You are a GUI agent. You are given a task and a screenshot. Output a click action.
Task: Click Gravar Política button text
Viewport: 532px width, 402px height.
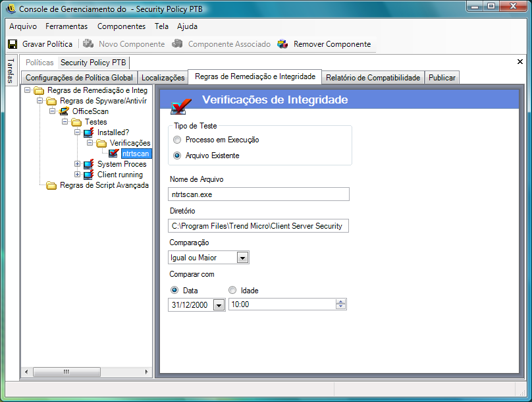pos(47,44)
